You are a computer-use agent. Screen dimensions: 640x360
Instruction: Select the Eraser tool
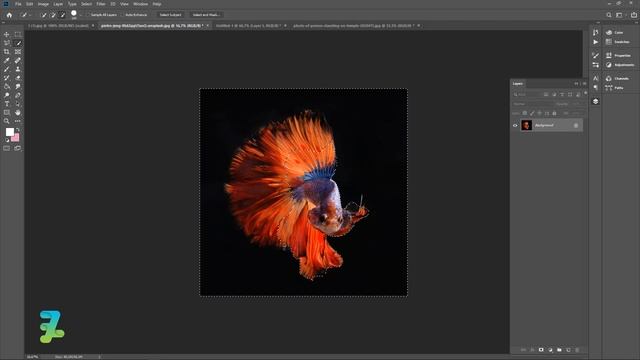click(x=18, y=78)
